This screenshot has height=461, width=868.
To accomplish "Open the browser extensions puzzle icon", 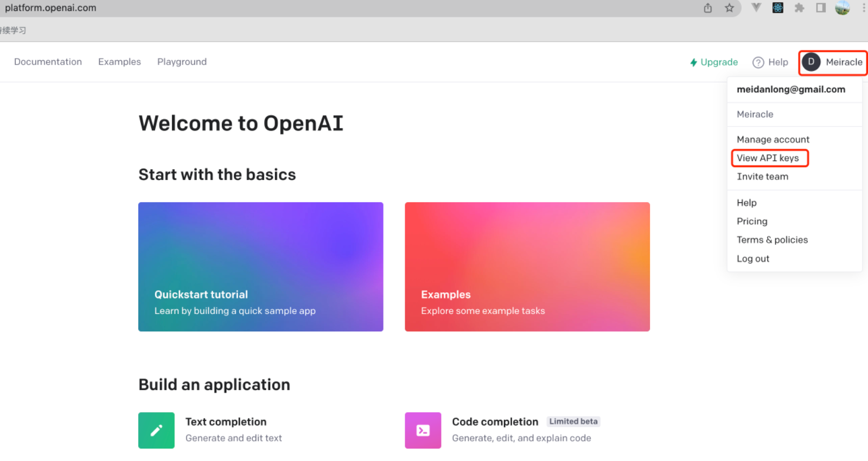I will click(x=799, y=8).
